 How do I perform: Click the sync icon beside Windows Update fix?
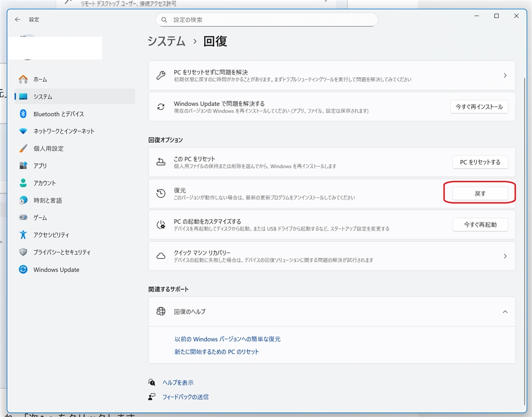[x=161, y=107]
